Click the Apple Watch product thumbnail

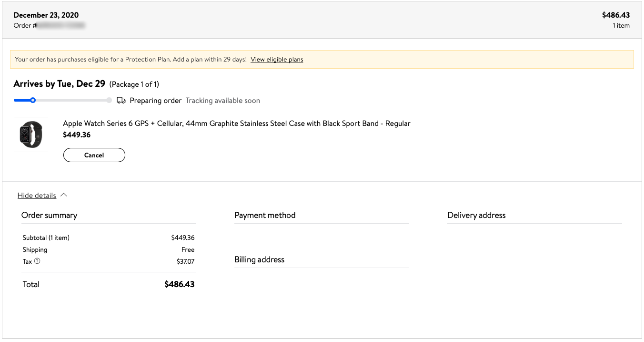pyautogui.click(x=31, y=135)
